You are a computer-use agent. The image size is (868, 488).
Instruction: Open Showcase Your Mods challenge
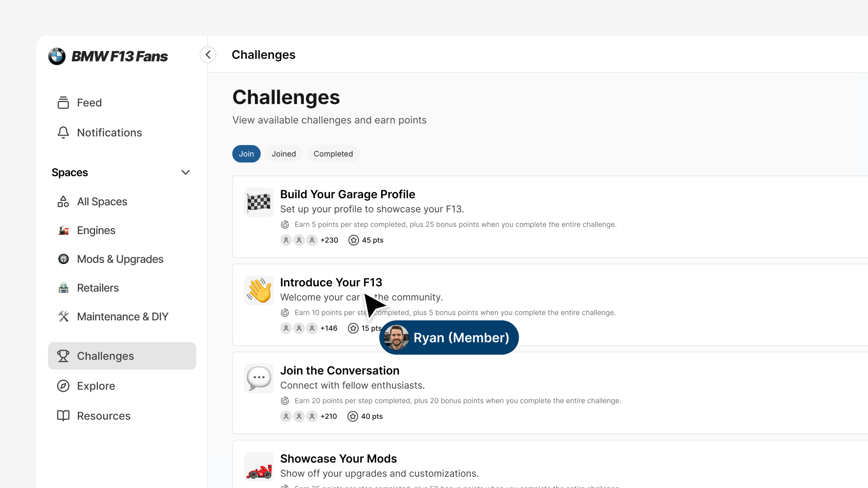(x=338, y=459)
